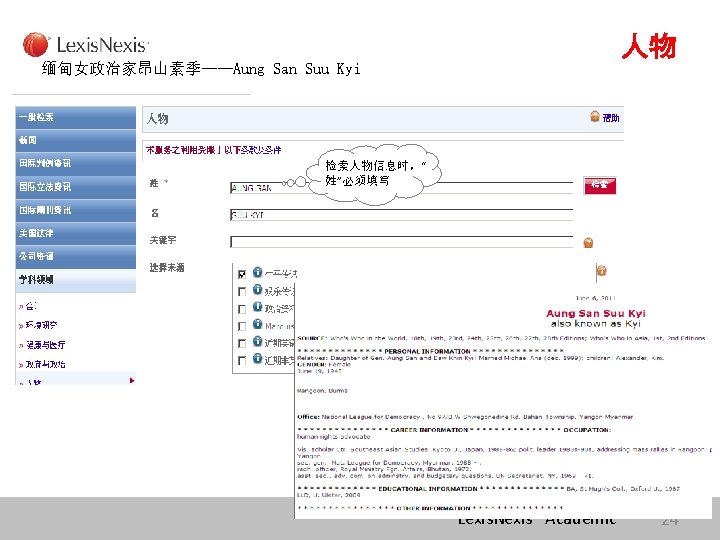Open info icon of the second source row
The width and height of the screenshot is (720, 540).
pyautogui.click(x=258, y=290)
